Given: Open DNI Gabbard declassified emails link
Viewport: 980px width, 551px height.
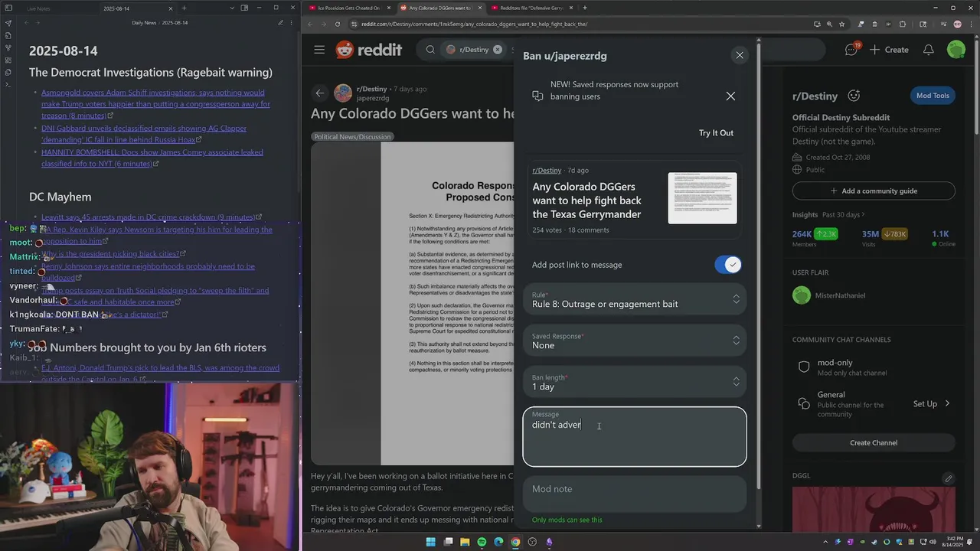Looking at the screenshot, I should click(x=144, y=134).
